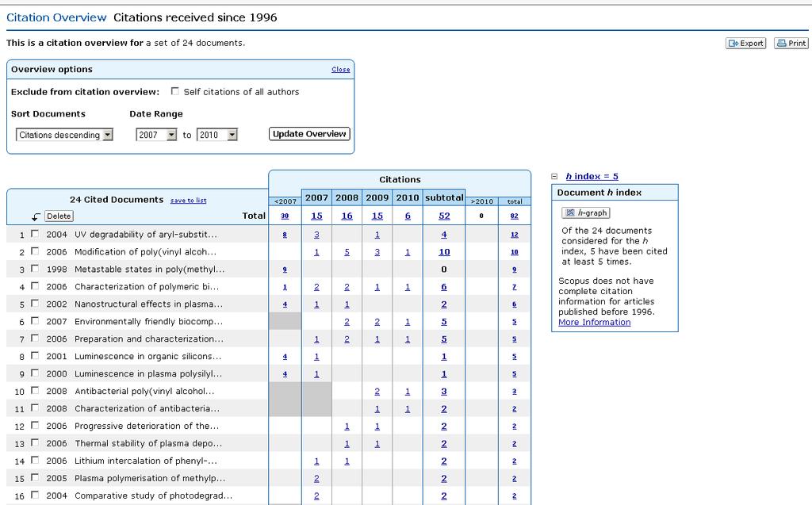812x505 pixels.
Task: Click the Update Overview button
Action: 310,134
